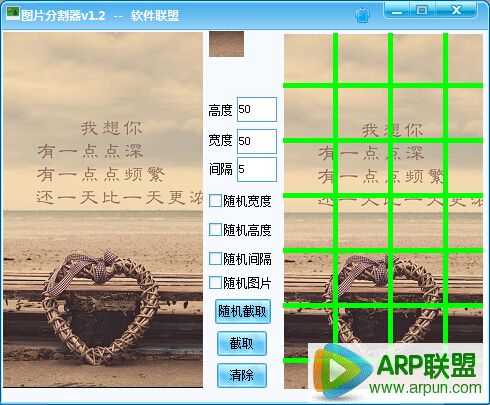Click the source image on the left
Screen dimensions: 490x405
pyautogui.click(x=103, y=210)
